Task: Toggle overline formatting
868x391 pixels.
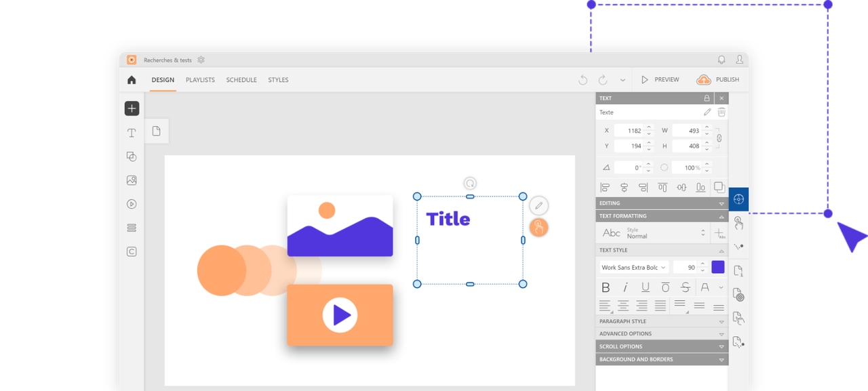Action: pyautogui.click(x=665, y=287)
